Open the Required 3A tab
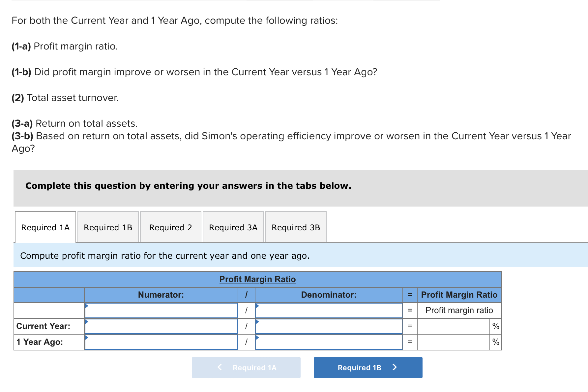Screen dimensions: 588x392 233,227
